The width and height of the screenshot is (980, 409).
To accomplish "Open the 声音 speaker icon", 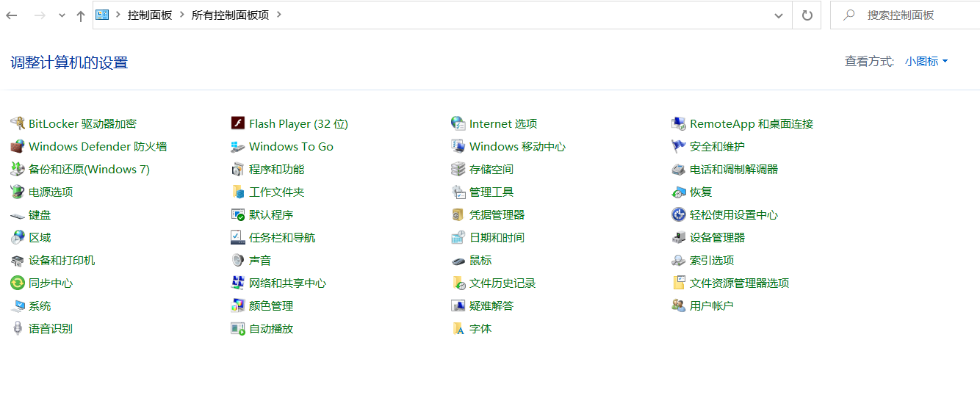I will click(237, 261).
